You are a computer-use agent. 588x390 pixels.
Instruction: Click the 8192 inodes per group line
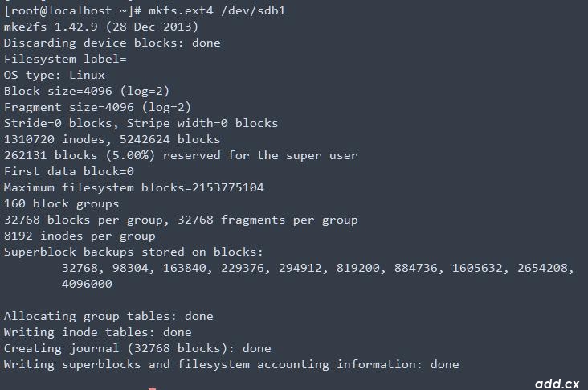(x=80, y=236)
